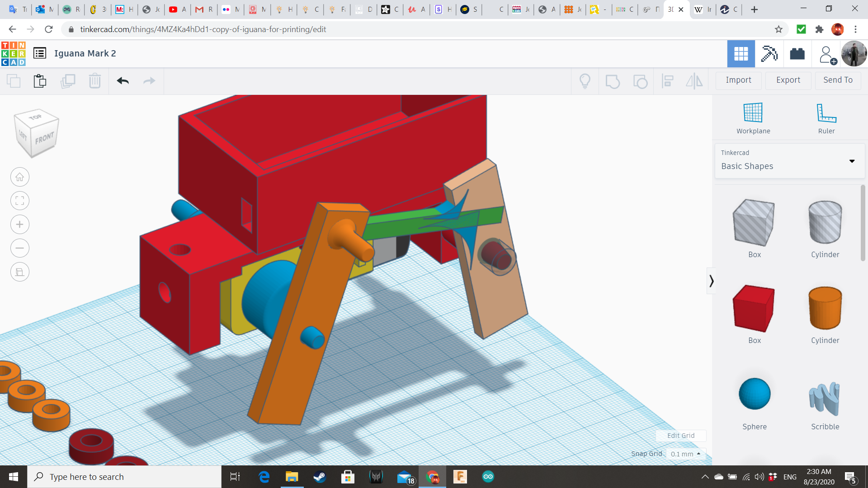868x488 pixels.
Task: Switch to 3D design grid view
Action: point(741,54)
